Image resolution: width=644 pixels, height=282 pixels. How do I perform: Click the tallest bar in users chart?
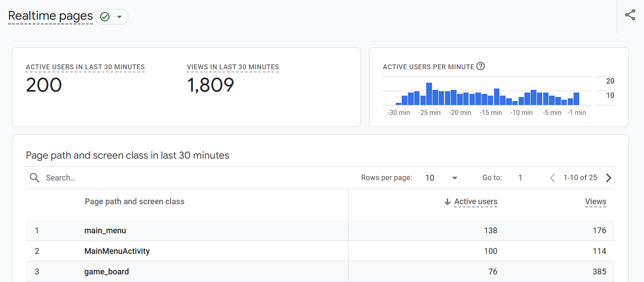(429, 94)
